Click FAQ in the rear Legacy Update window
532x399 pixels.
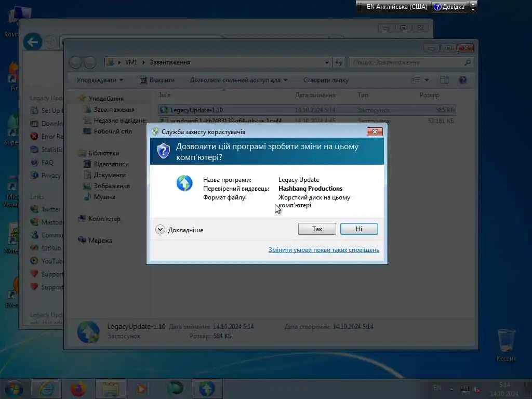47,163
